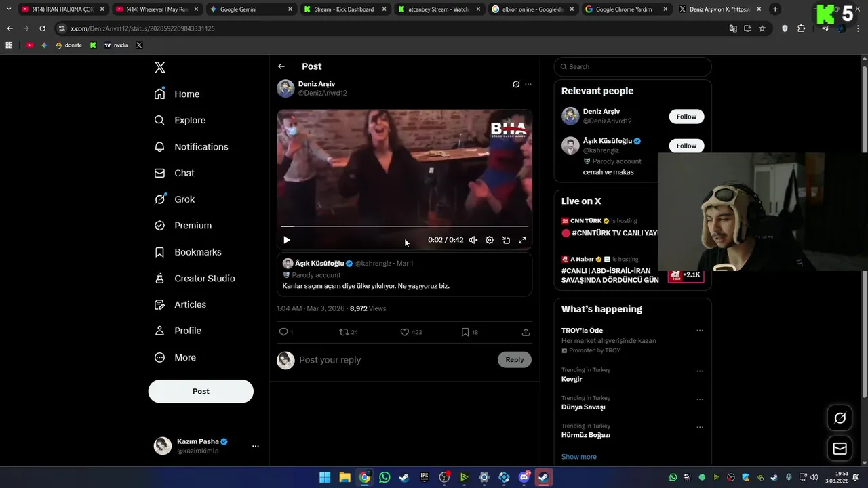Open the CNN TÜRK live broadcast

click(x=609, y=227)
